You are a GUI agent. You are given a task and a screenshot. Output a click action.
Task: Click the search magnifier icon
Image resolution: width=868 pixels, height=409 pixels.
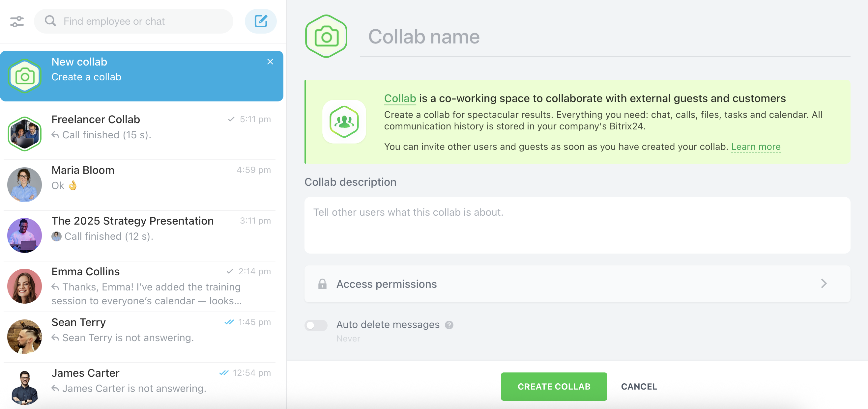click(50, 21)
